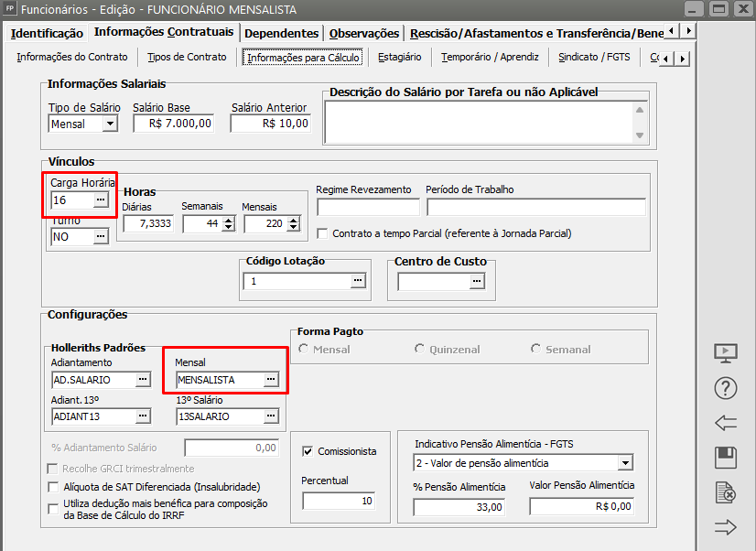The width and height of the screenshot is (756, 551).
Task: Switch to the Dependentes tab
Action: [282, 33]
